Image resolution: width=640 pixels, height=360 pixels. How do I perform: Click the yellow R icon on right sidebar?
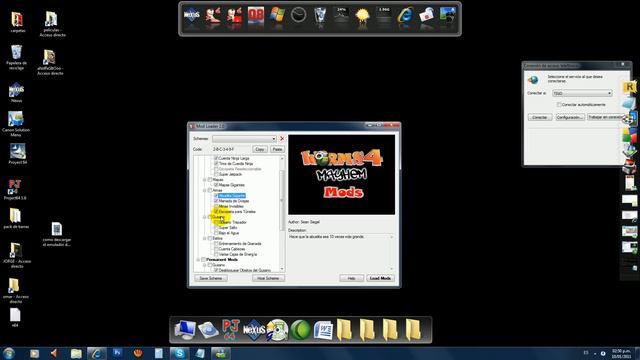(x=630, y=87)
